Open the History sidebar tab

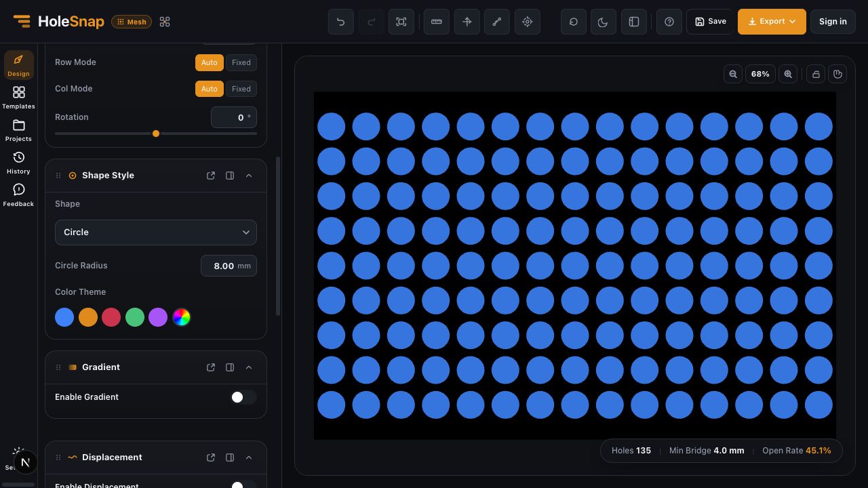tap(18, 163)
